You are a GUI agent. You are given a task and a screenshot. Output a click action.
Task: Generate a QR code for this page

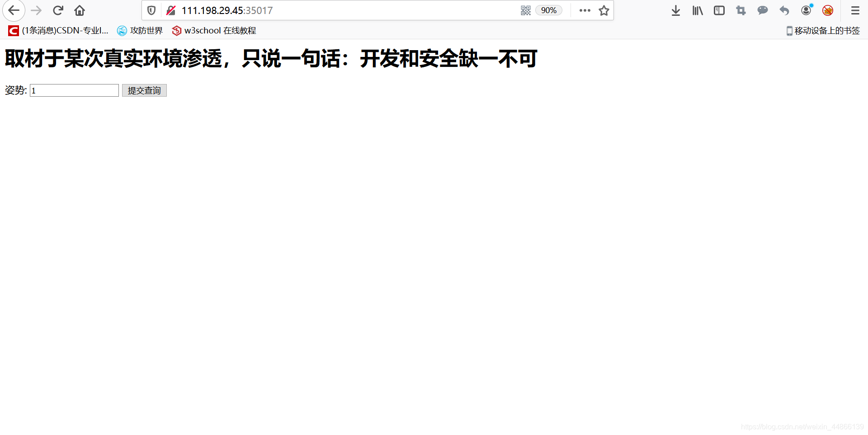click(525, 10)
